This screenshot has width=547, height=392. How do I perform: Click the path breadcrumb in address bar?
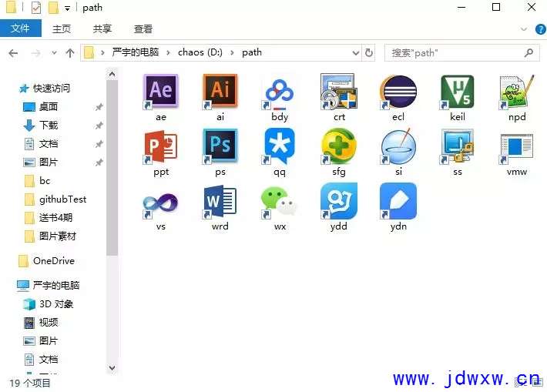coord(252,52)
